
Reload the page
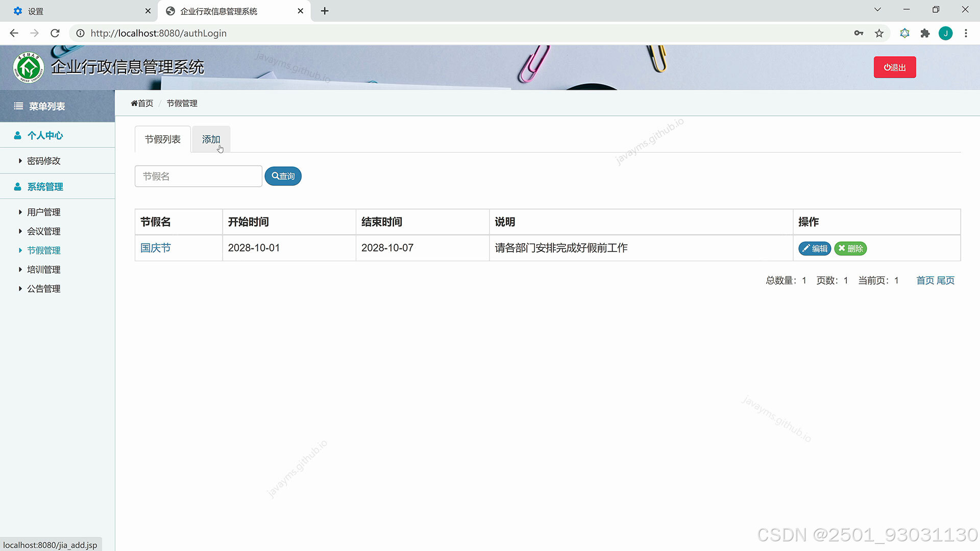(55, 33)
